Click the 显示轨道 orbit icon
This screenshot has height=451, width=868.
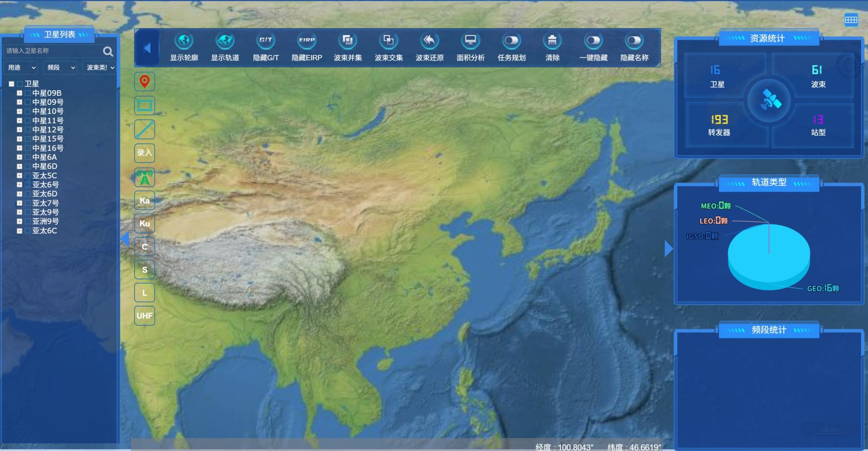(x=225, y=41)
